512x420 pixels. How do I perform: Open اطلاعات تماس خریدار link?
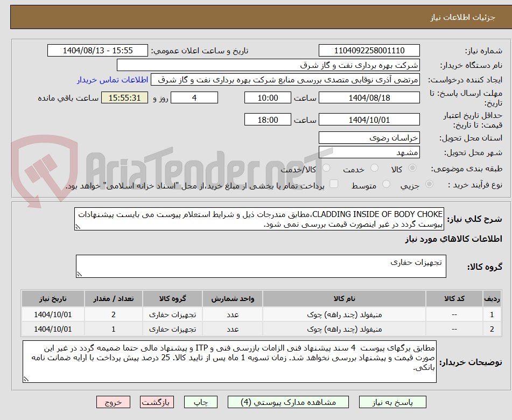[x=113, y=80]
